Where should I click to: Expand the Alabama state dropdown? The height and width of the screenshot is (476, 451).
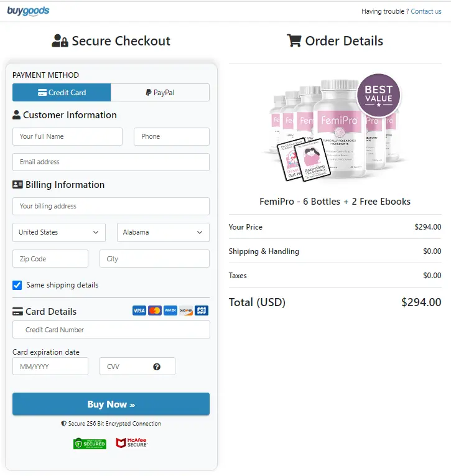(x=163, y=232)
